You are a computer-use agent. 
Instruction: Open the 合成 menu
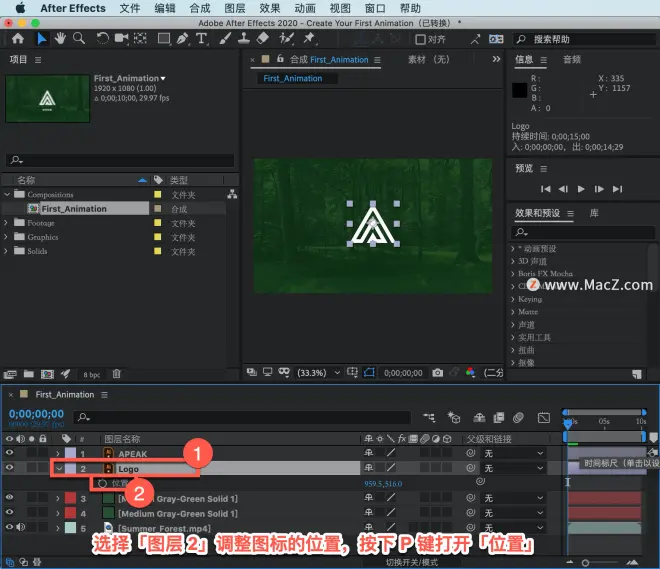(200, 8)
